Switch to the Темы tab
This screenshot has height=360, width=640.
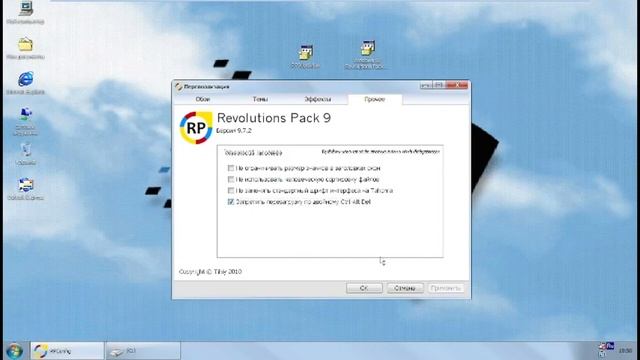(x=260, y=99)
